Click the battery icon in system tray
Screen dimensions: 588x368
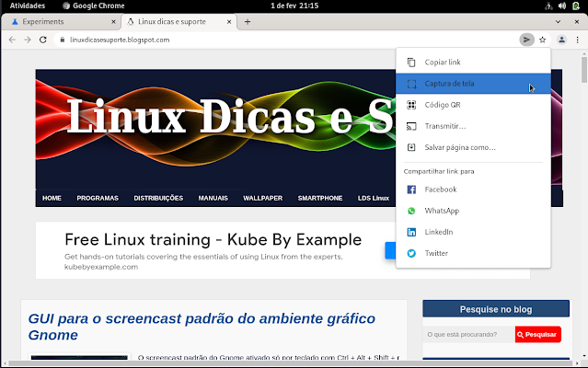[x=576, y=6]
